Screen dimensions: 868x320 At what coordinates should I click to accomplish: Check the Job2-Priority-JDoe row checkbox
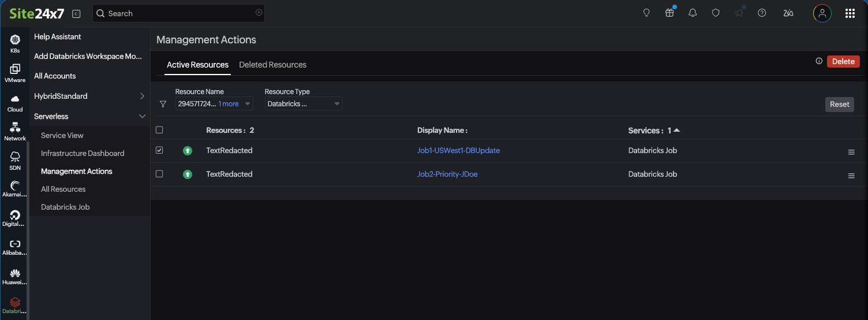point(159,174)
